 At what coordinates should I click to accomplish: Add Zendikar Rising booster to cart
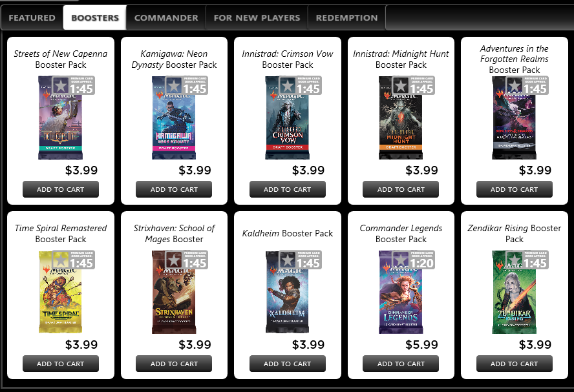click(515, 364)
